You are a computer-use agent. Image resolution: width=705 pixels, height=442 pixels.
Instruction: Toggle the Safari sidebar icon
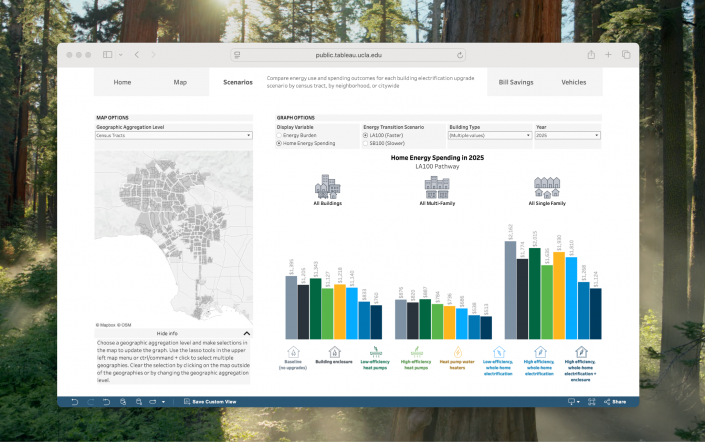[107, 55]
